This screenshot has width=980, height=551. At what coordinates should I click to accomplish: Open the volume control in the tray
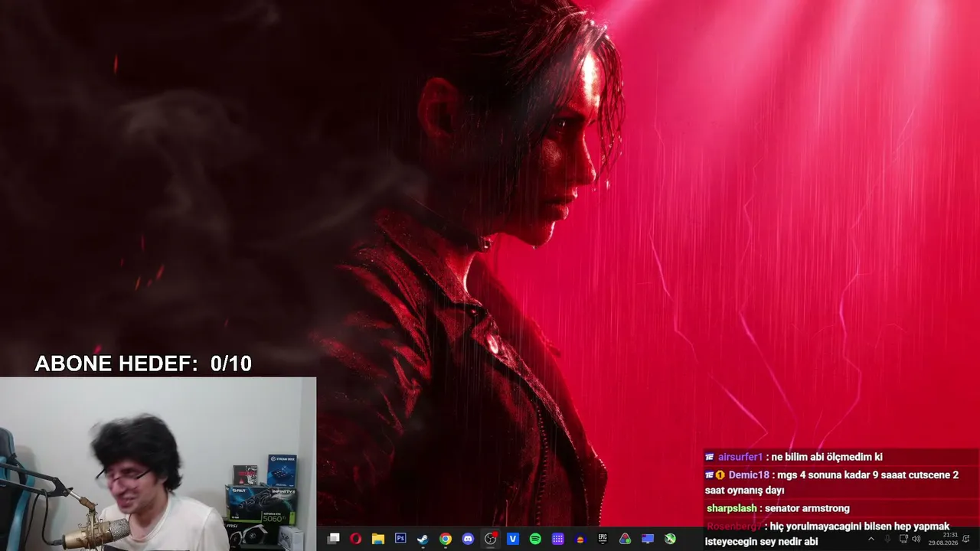916,539
